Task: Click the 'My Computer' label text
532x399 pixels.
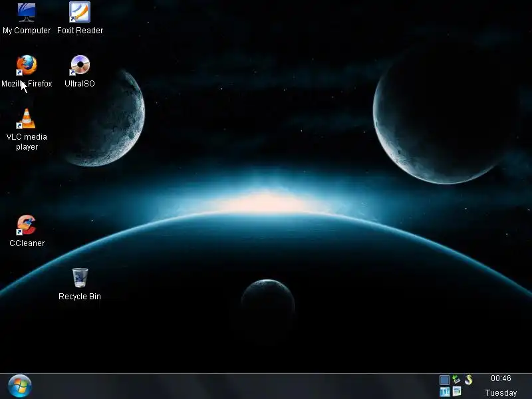Action: pyautogui.click(x=27, y=31)
